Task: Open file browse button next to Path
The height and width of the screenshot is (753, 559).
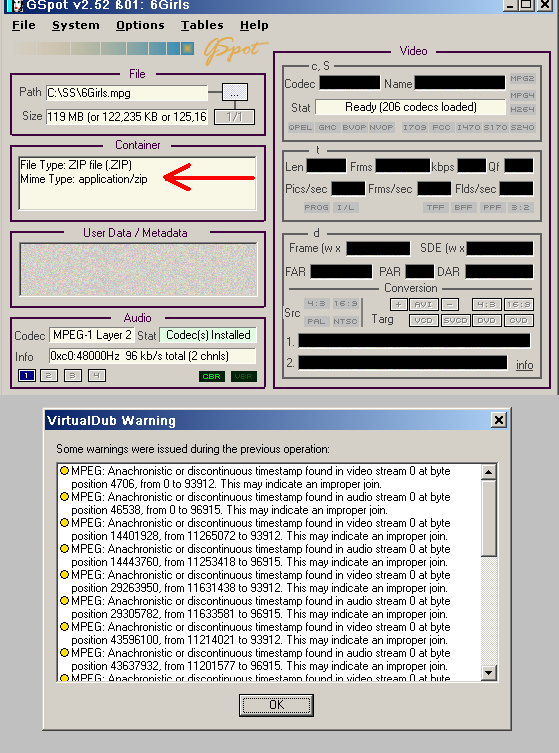Action: point(235,92)
